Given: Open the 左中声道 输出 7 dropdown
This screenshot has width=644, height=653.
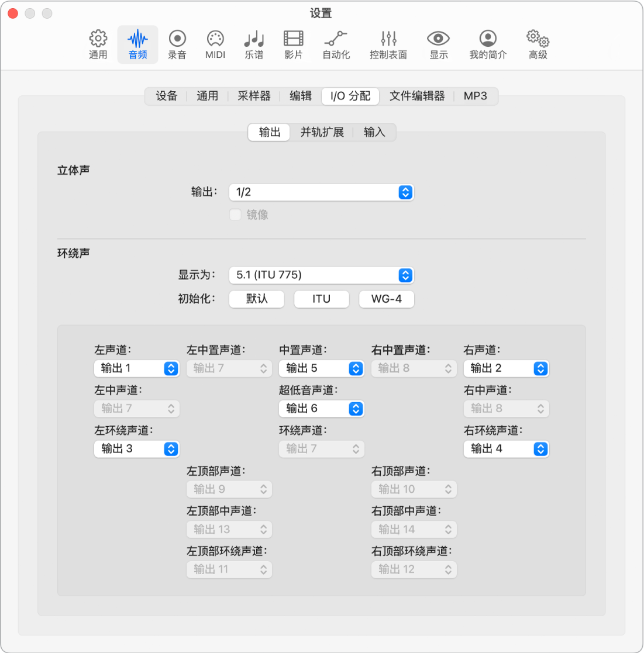Looking at the screenshot, I should coord(137,409).
